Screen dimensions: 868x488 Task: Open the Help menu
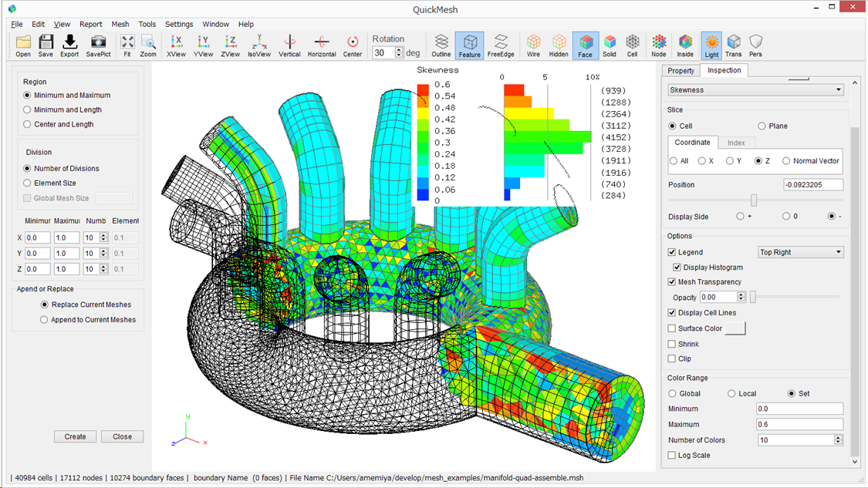click(x=246, y=25)
